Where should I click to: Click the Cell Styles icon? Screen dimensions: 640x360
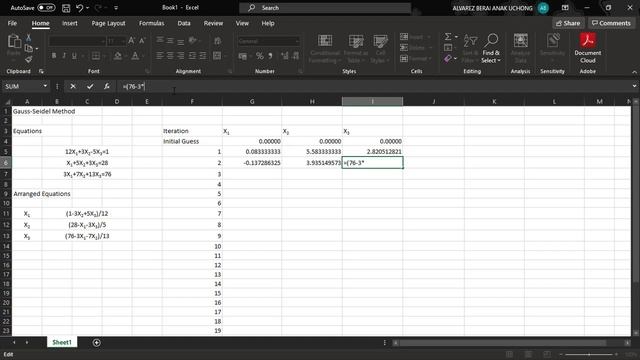[380, 48]
